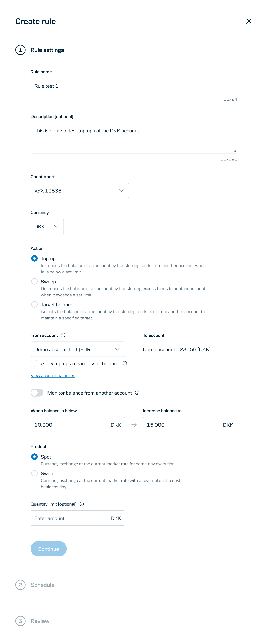Click the info icon beside Quantity limit
The width and height of the screenshot is (268, 644).
82,504
